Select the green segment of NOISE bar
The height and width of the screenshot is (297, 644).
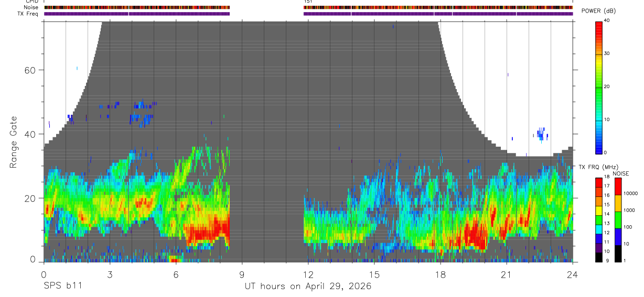tap(618, 219)
